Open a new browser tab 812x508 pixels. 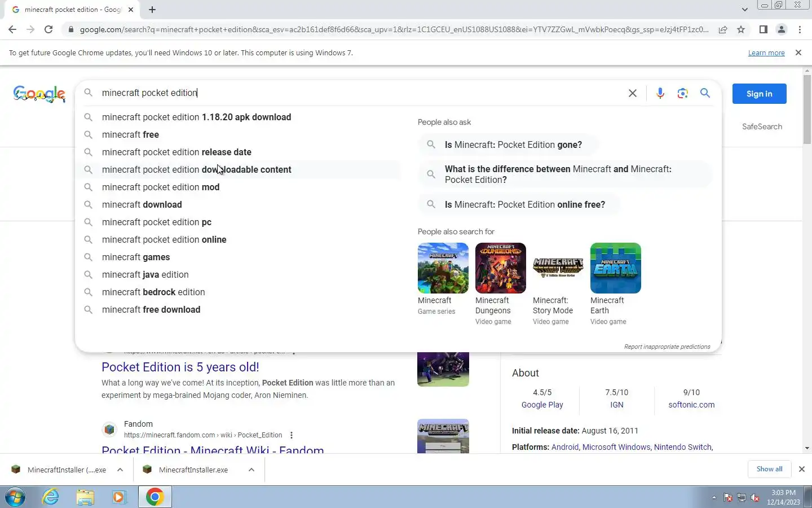[x=152, y=10]
